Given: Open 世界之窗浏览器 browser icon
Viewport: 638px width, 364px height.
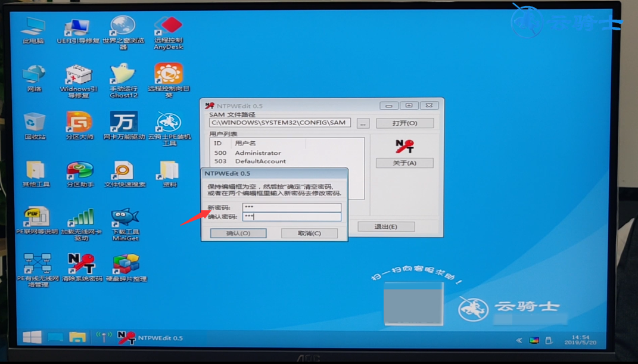Looking at the screenshot, I should (123, 28).
